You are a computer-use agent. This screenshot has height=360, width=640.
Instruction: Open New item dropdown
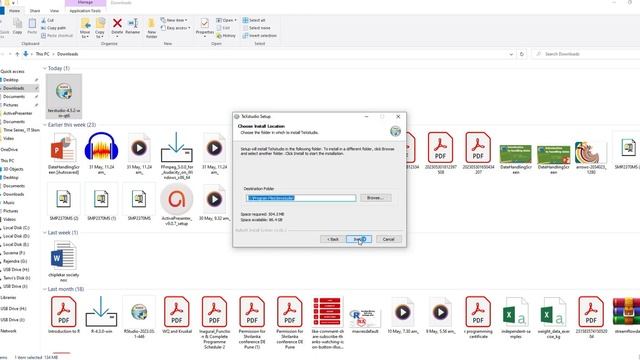click(174, 20)
